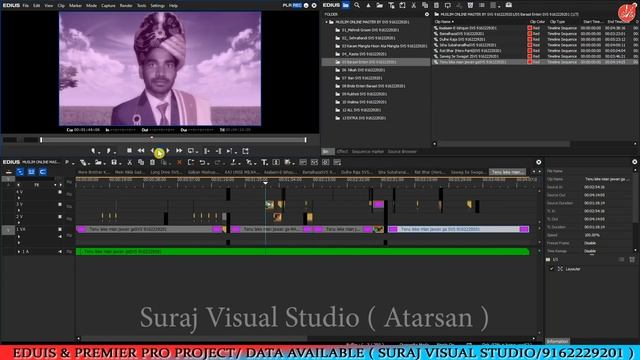
Task: Toggle video mute on the 1 VA track
Action: (x=60, y=229)
